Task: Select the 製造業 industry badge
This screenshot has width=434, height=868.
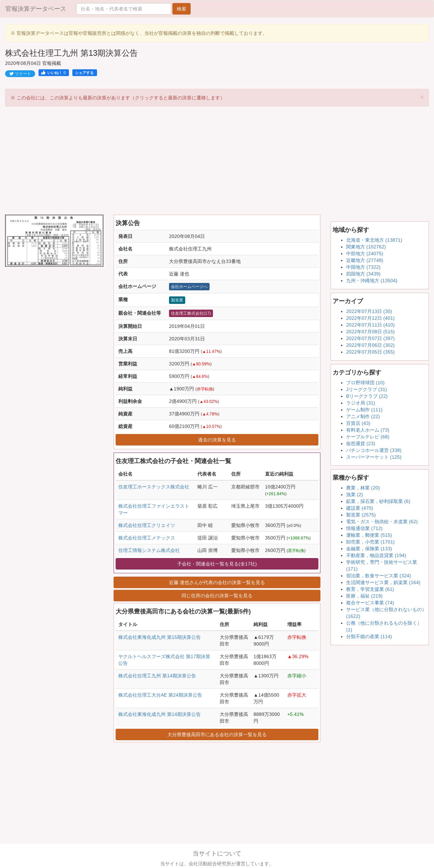Action: coord(177,300)
